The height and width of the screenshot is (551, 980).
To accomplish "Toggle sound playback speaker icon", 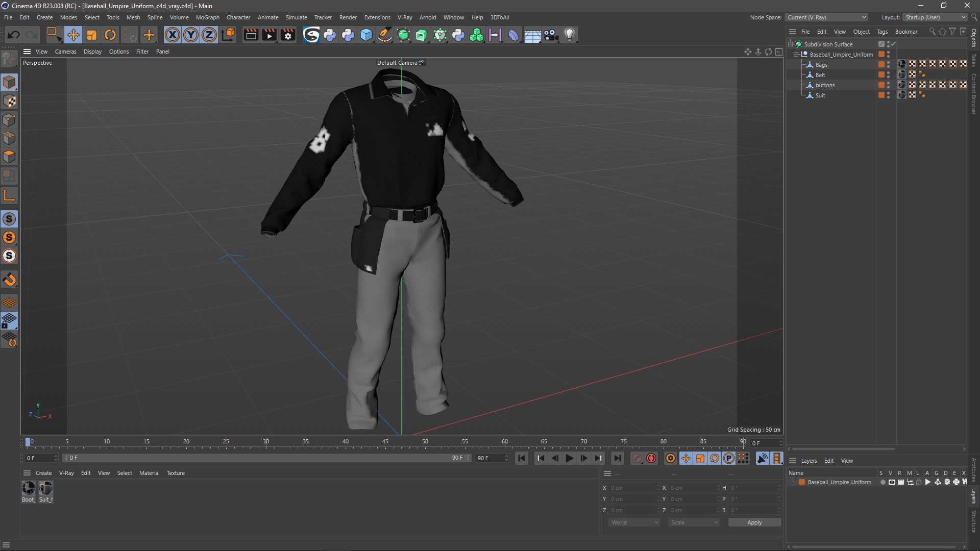I will (x=762, y=458).
